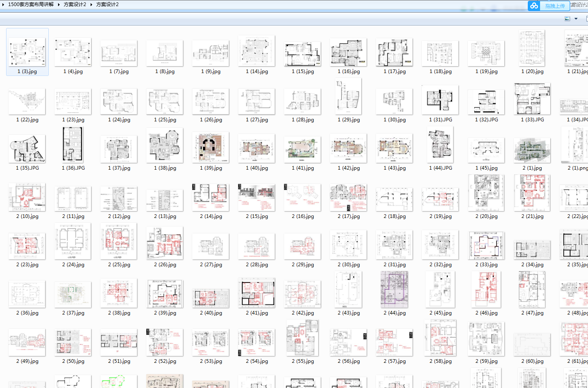Select the 2 (17).jpg thumbnail
Image resolution: width=588 pixels, height=388 pixels.
click(349, 197)
